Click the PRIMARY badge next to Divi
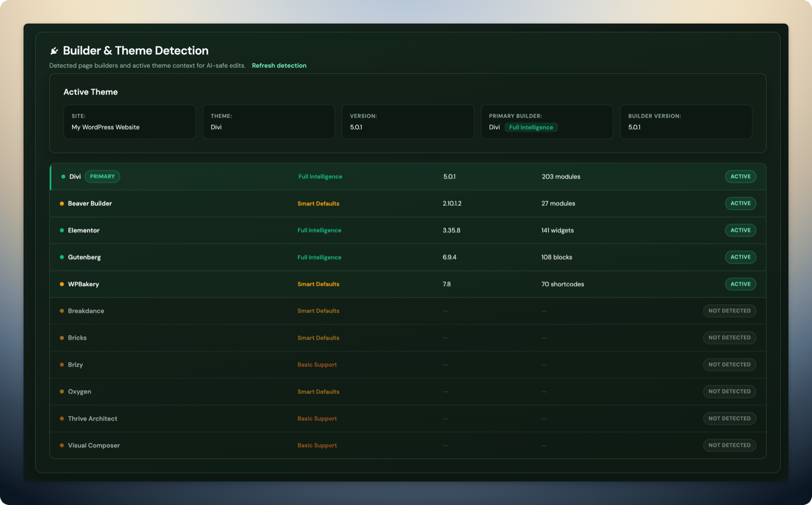 click(x=102, y=176)
